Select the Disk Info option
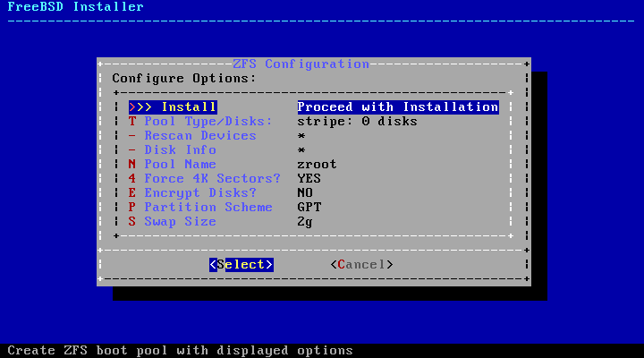 click(x=180, y=149)
